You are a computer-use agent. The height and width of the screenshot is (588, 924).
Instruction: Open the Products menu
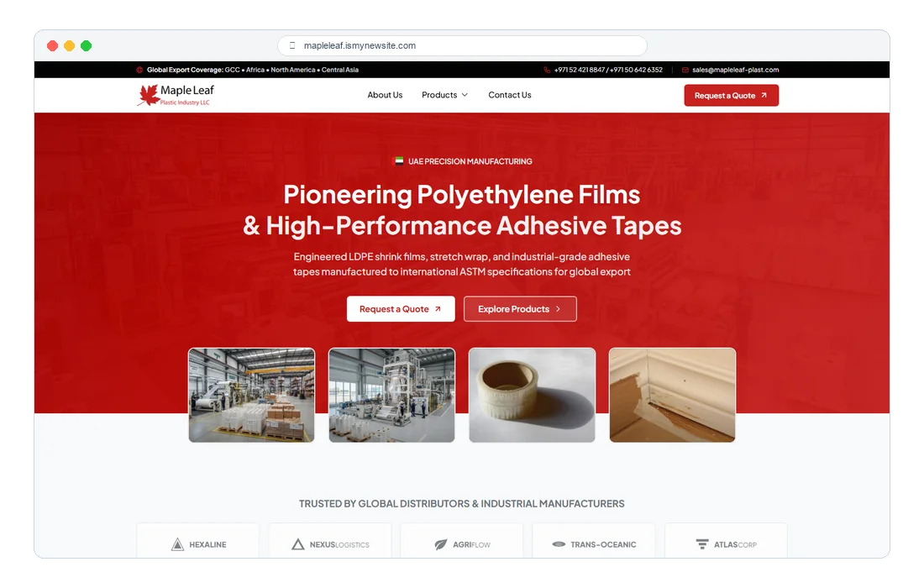[444, 95]
